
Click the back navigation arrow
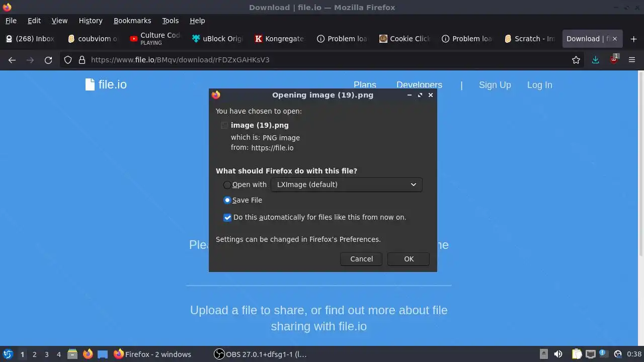(12, 60)
